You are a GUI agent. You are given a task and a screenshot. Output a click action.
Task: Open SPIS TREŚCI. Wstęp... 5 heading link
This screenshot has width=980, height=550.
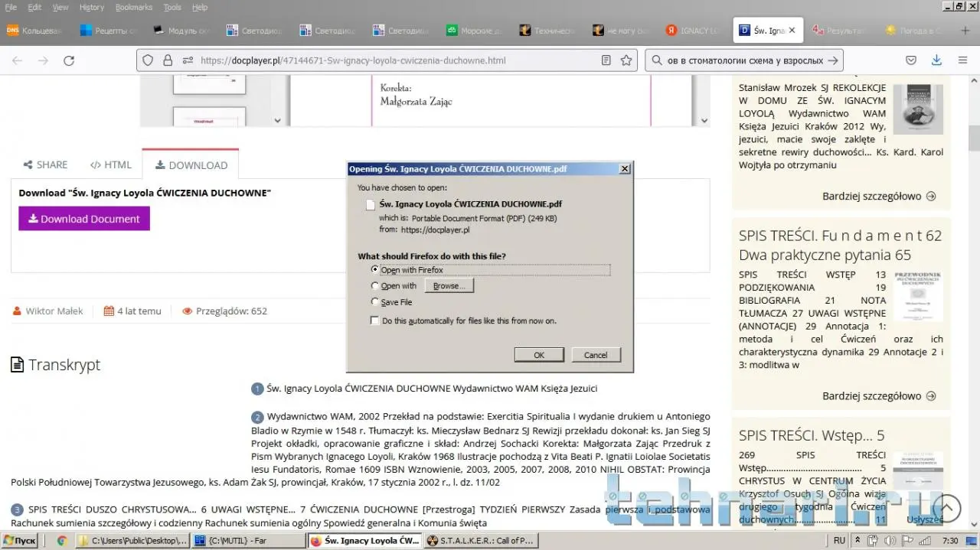pos(812,435)
